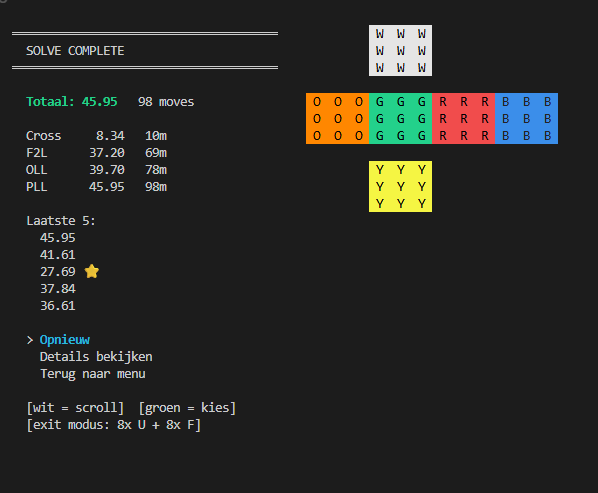Click the orange O cube face
The width and height of the screenshot is (598, 493).
coord(338,119)
